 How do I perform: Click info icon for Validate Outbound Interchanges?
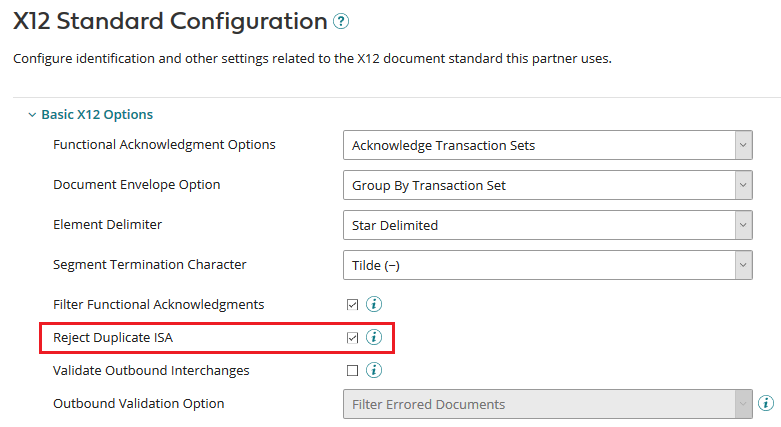[x=374, y=370]
